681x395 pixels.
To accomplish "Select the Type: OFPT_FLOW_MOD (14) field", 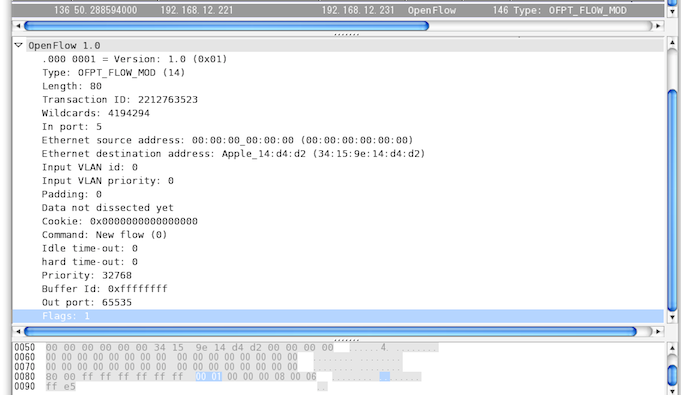I will (x=113, y=73).
